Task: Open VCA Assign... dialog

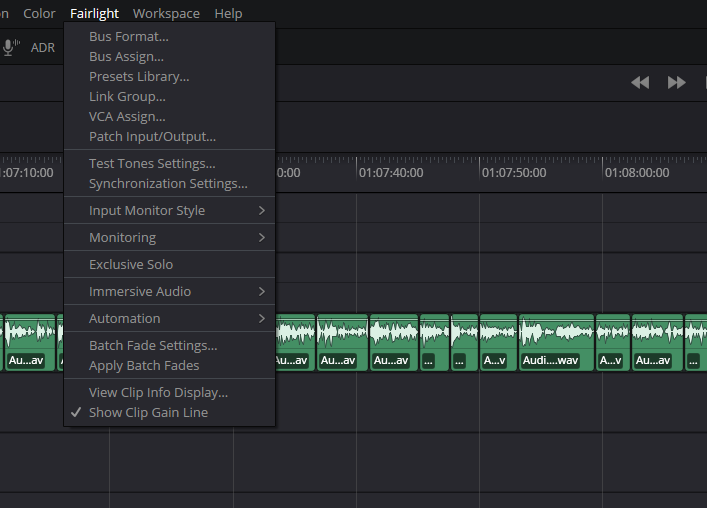Action: tap(170, 116)
